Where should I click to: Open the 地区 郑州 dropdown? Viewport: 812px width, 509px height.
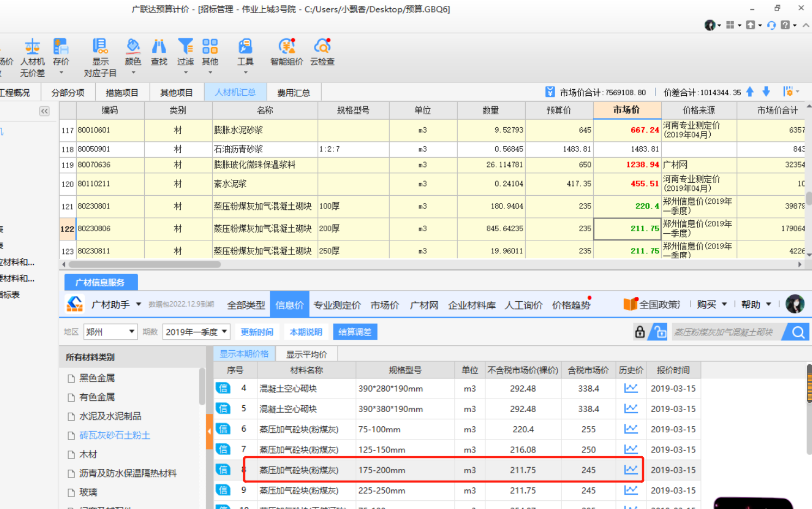110,332
